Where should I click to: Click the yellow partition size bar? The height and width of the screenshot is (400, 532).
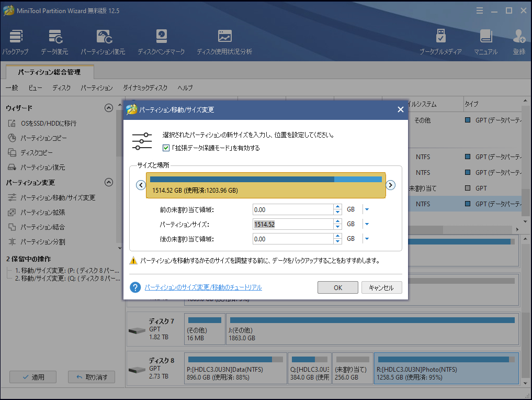(266, 185)
